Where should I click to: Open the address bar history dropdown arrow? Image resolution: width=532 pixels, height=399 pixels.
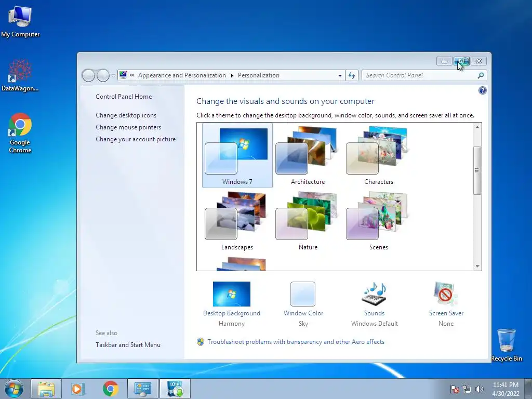pyautogui.click(x=340, y=75)
